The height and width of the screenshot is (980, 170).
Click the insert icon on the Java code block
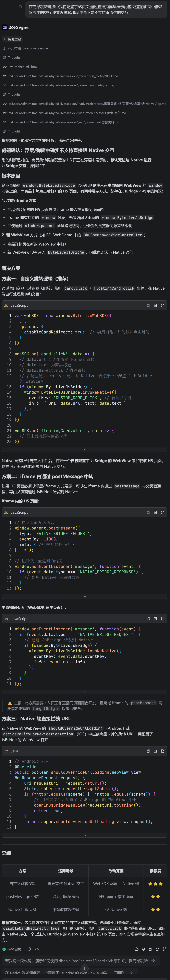156,751
